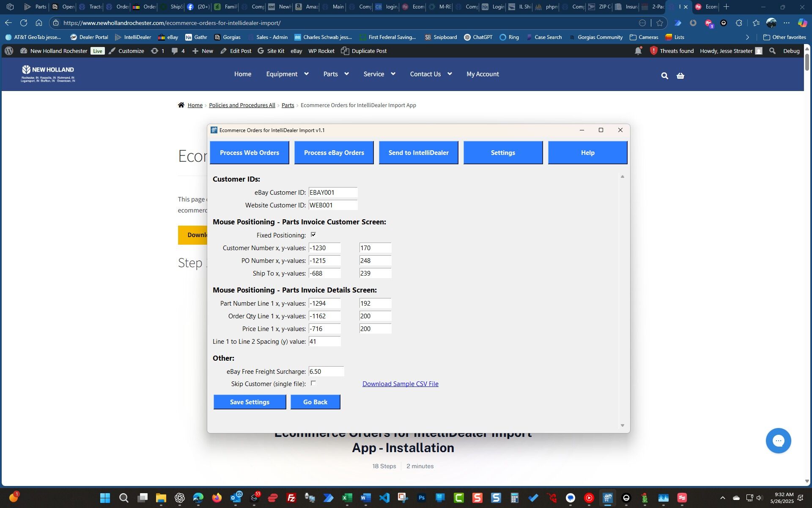
Task: Open the Download Sample CSV File link
Action: coord(400,384)
